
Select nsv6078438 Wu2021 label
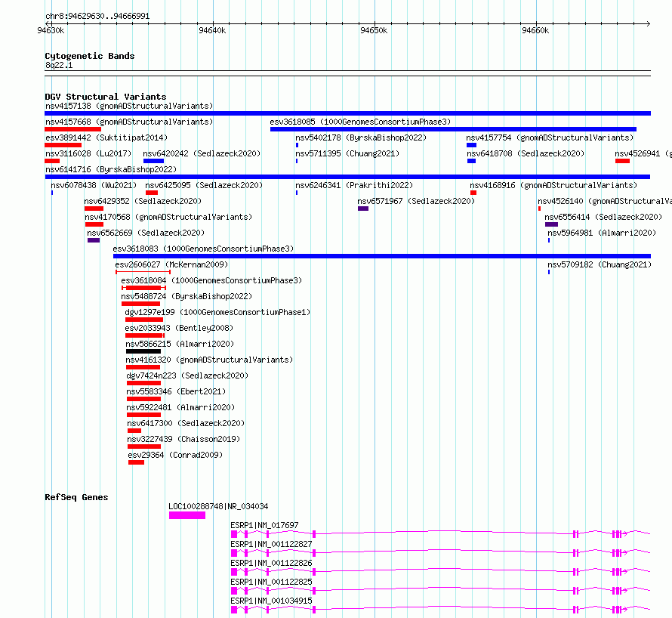(94, 185)
